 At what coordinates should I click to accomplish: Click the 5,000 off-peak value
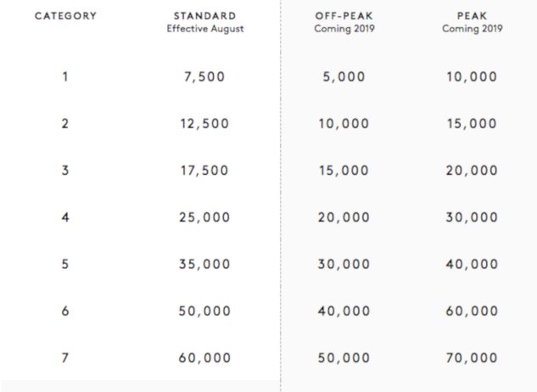point(344,76)
